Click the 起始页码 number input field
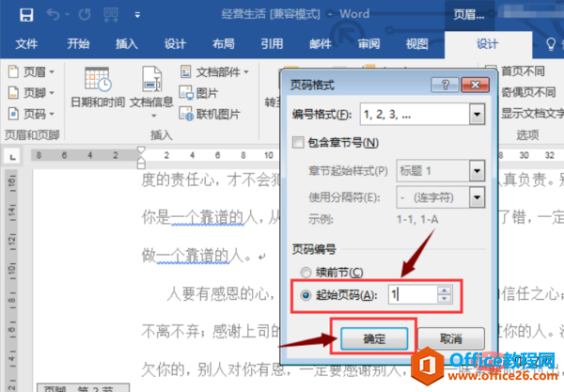 coord(413,295)
